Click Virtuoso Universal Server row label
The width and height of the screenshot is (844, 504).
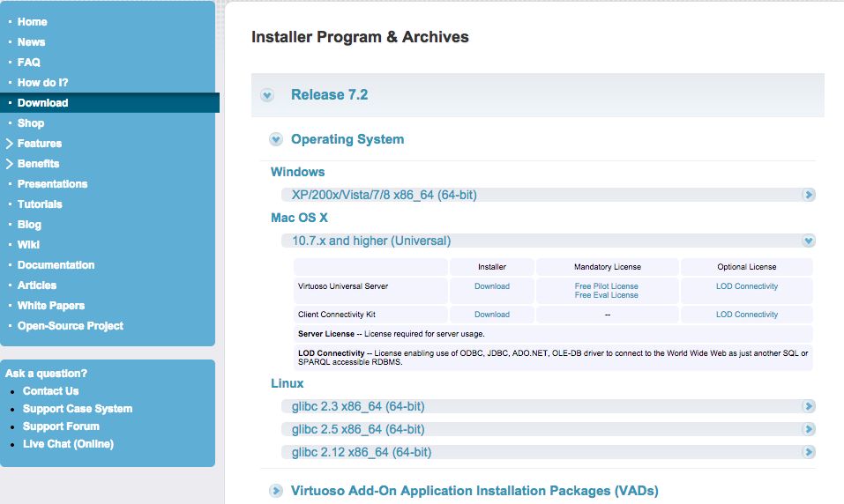pos(343,286)
